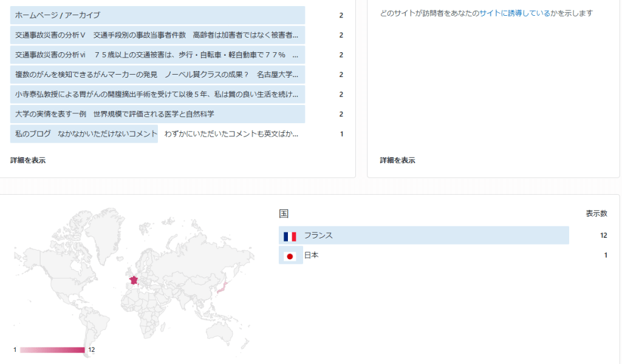Open 詳細を表示 under the posts list
The image size is (622, 364).
[x=28, y=161]
